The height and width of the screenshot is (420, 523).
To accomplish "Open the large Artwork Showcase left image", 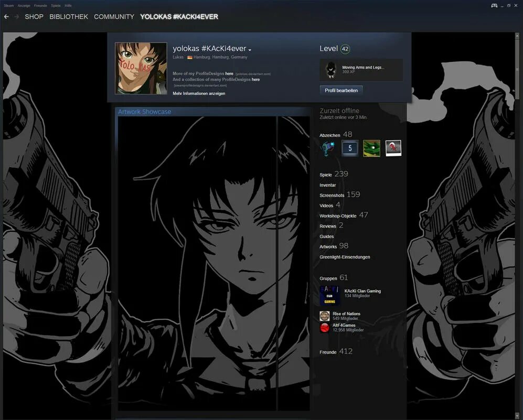I will (x=197, y=263).
